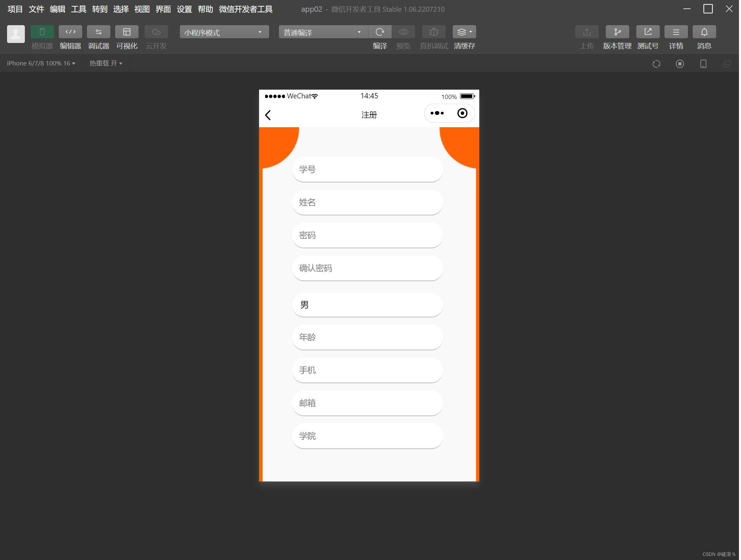This screenshot has height=560, width=741.
Task: Click the 确认密码 input field
Action: point(367,268)
